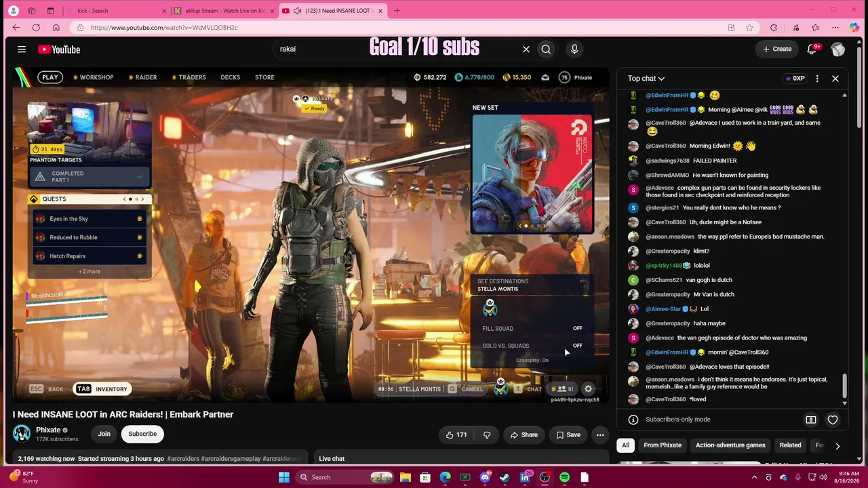Open Steam from the taskbar
868x488 pixels.
coord(505,477)
